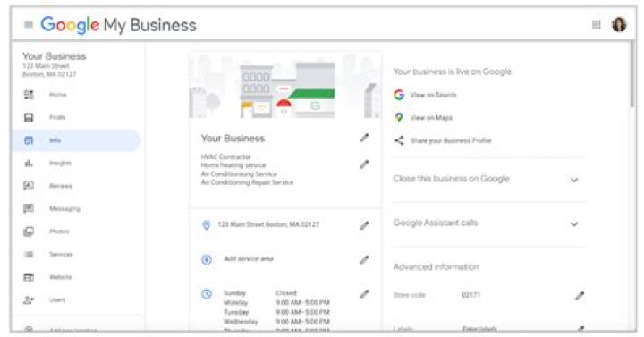Click View on Search link
This screenshot has height=337, width=644.
point(433,95)
